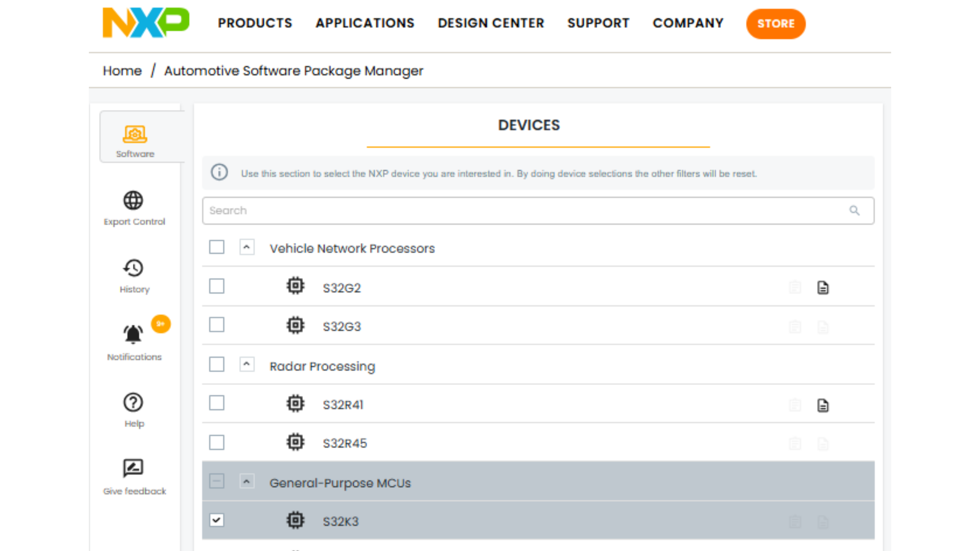Collapse the General-Purpose MCUs group
This screenshot has height=551, width=980.
pos(247,481)
